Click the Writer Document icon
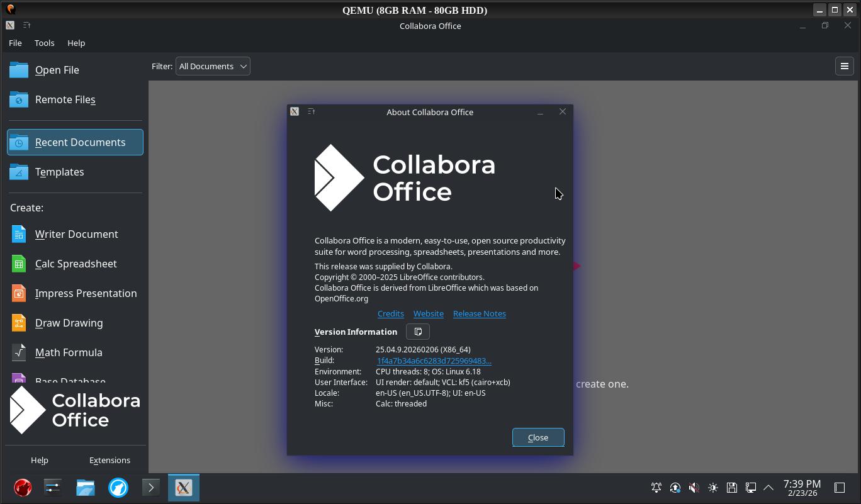 click(x=19, y=234)
